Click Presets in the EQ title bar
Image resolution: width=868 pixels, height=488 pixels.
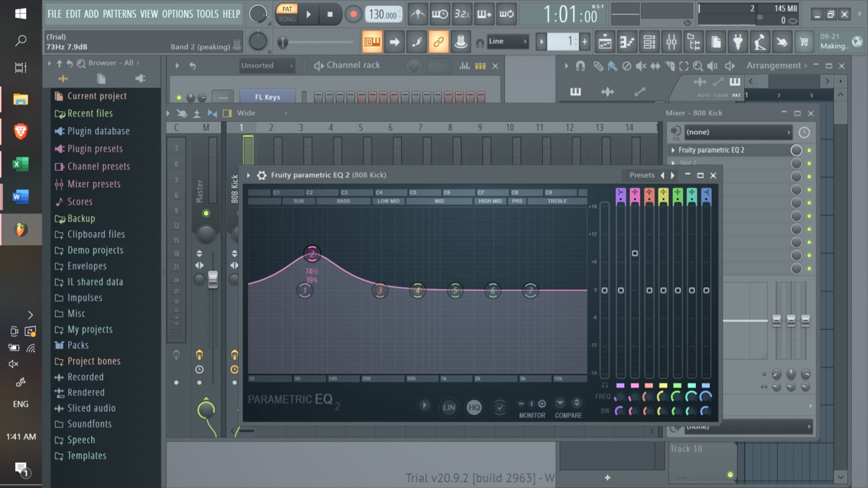click(642, 175)
